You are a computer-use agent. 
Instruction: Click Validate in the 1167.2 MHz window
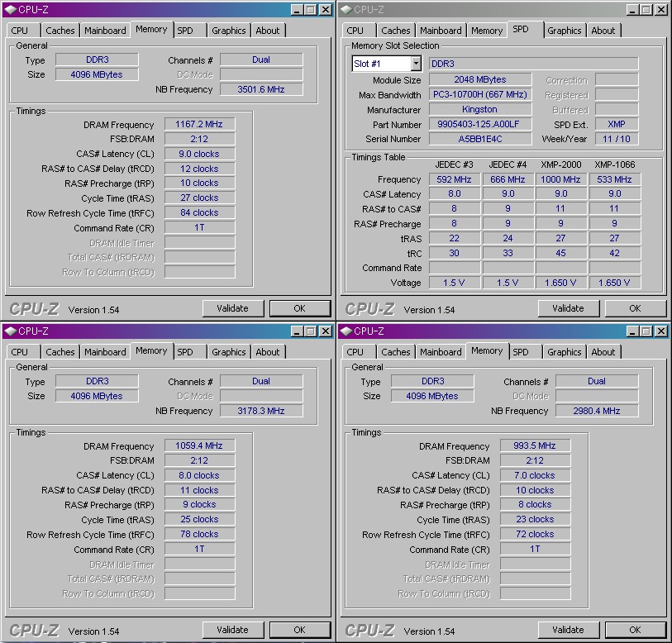pyautogui.click(x=233, y=308)
